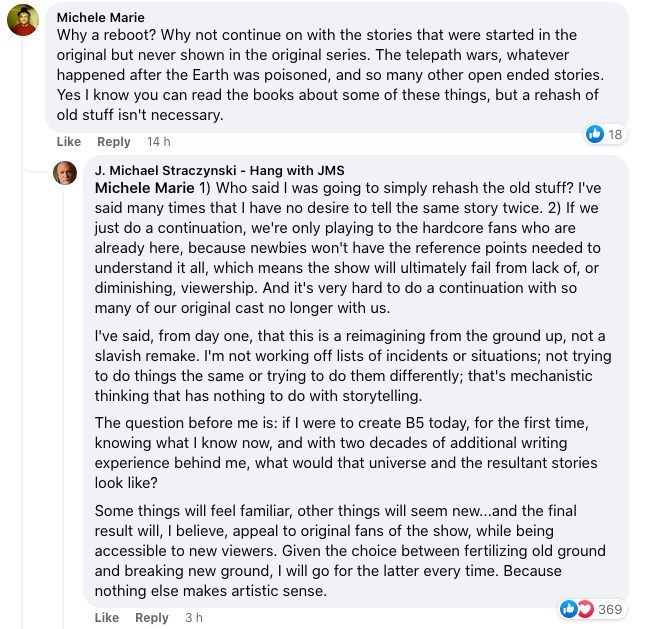Click J. Michael Straczynski's avatar photo
Viewport: 650px width, 629px height.
point(66,172)
